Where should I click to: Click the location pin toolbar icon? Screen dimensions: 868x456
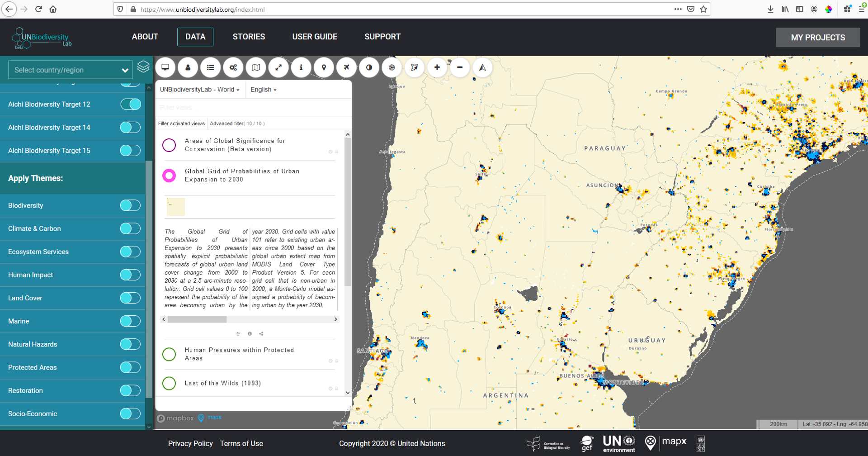(x=324, y=67)
